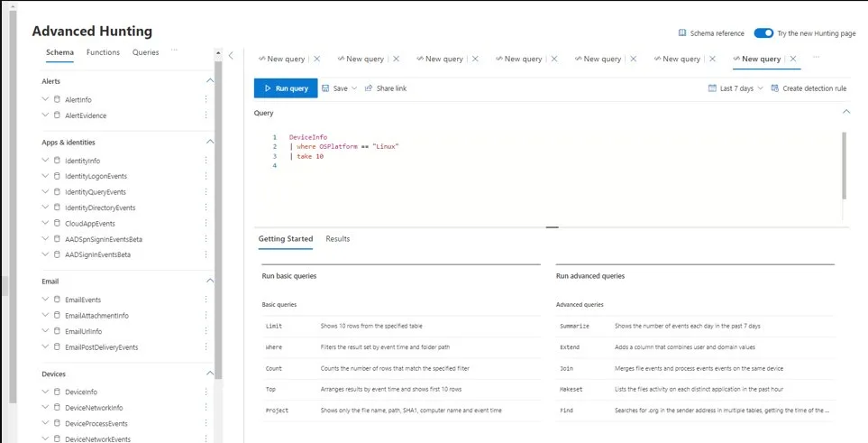Click Create detection rule
Screen dimensions: 868x443
click(809, 88)
